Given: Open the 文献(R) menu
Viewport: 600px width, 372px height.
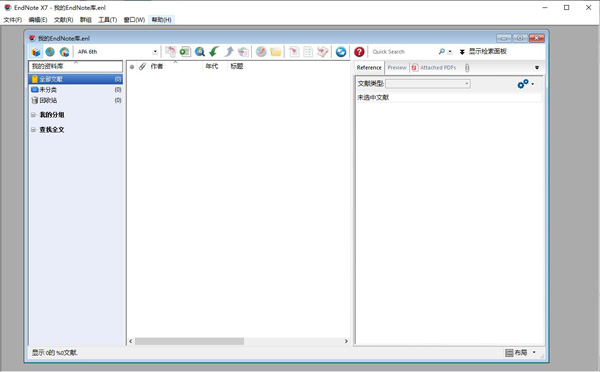Looking at the screenshot, I should click(x=64, y=20).
